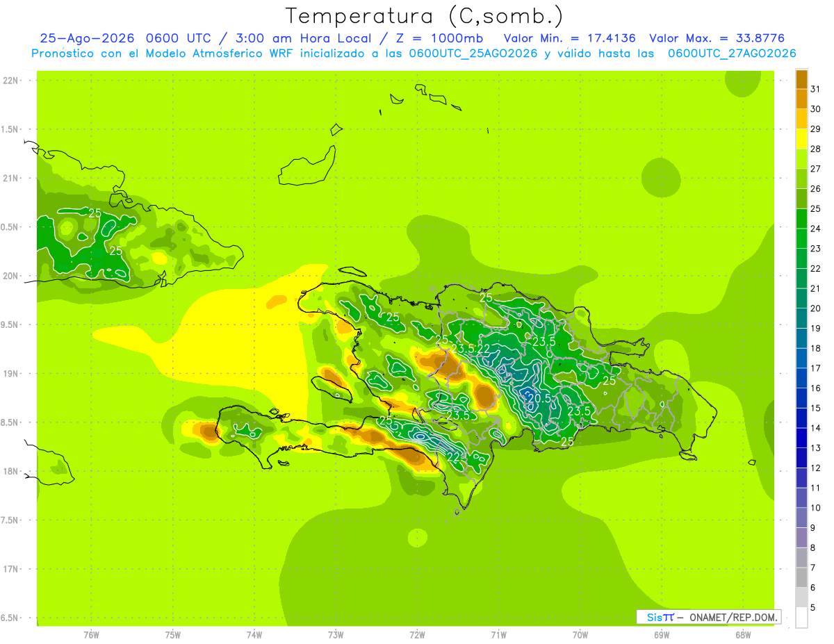Click the 'Valor Max. = 33.8776' text
834x644 pixels.
point(717,38)
